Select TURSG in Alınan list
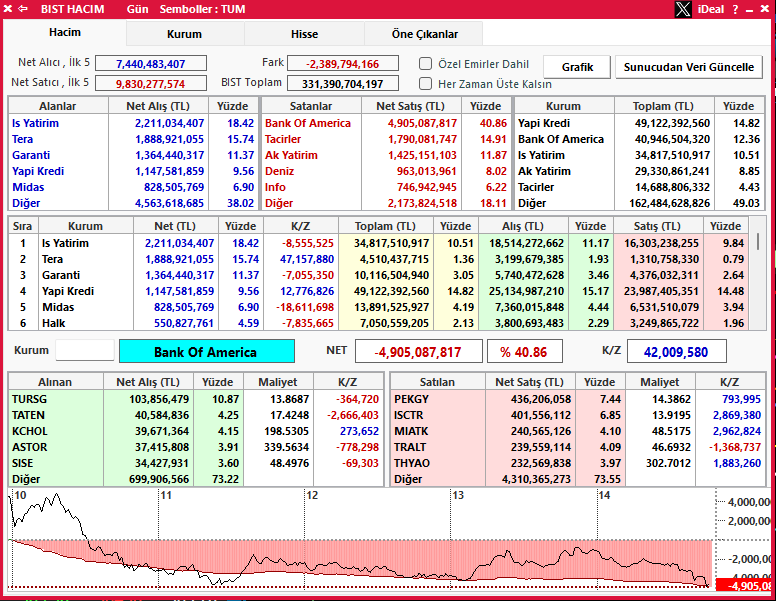The image size is (776, 601). [29, 399]
